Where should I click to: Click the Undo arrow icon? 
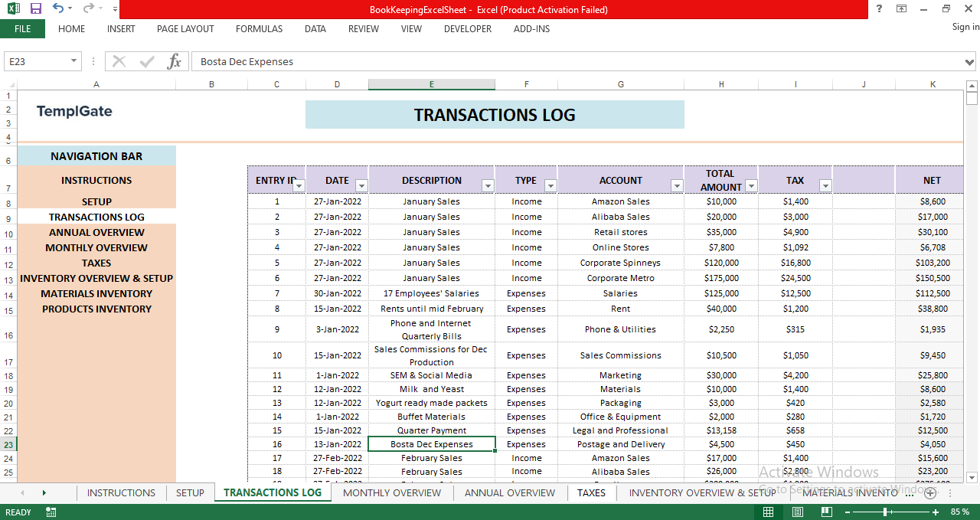tap(58, 8)
